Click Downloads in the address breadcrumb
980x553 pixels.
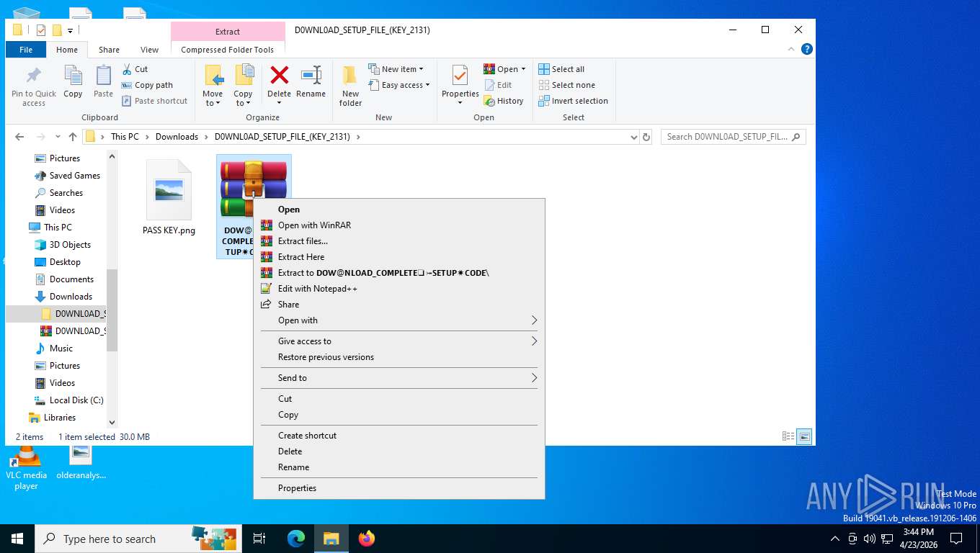click(x=177, y=137)
